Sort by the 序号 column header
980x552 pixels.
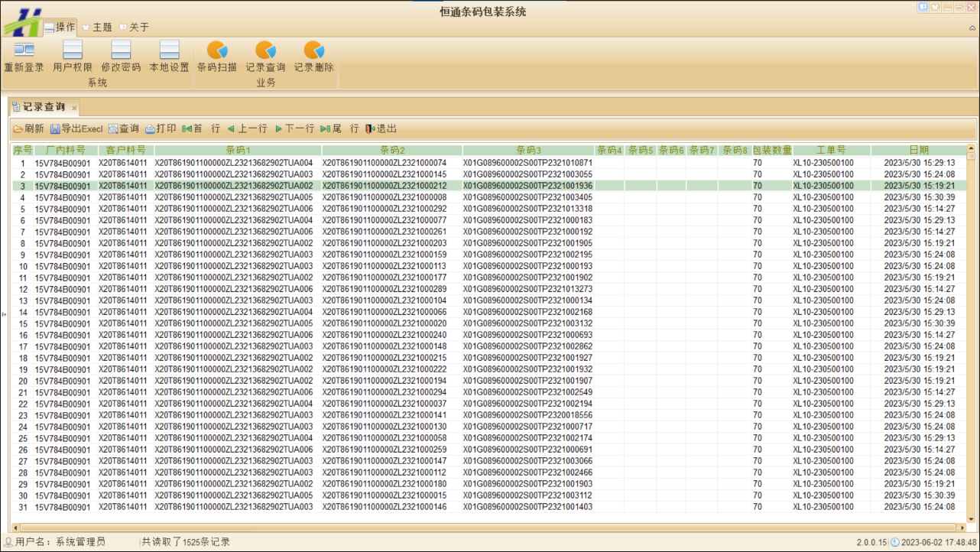click(x=22, y=151)
